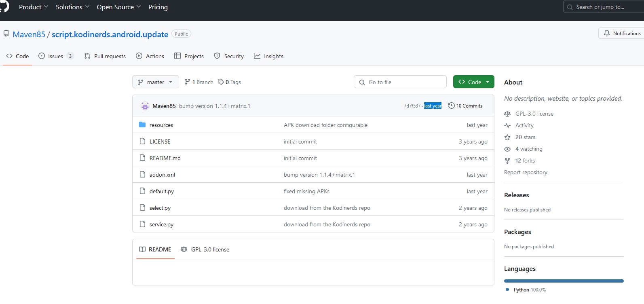Open the Pull requests tab
The height and width of the screenshot is (304, 644).
(105, 56)
